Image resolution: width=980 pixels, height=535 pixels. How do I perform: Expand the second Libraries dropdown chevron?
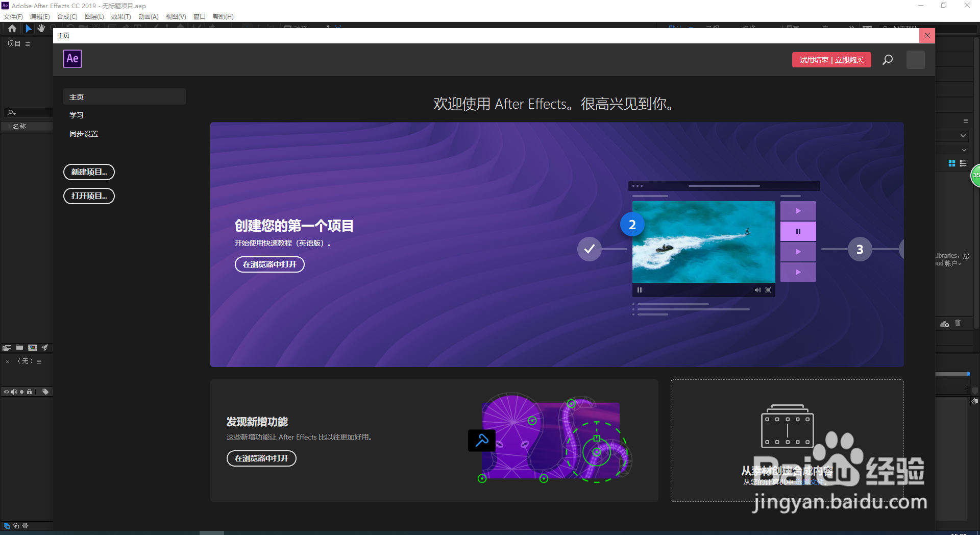[x=964, y=150]
